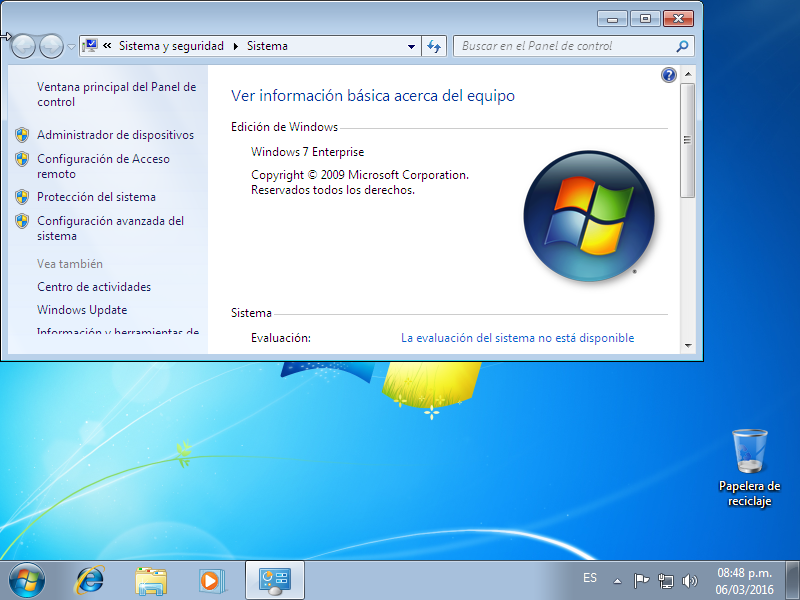Expand the address bar dropdown arrow
800x600 pixels.
coord(411,46)
